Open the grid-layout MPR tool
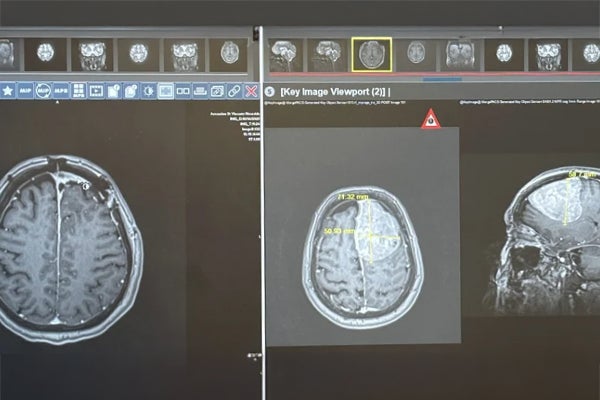The image size is (600, 400). click(78, 91)
